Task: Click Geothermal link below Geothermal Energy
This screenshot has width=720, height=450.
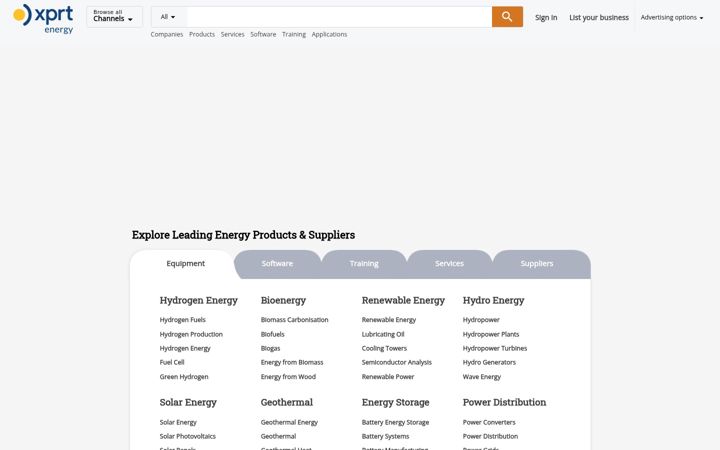Action: point(278,436)
